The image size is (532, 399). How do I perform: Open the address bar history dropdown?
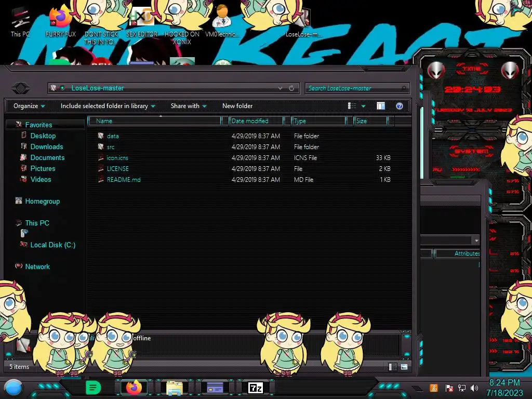pyautogui.click(x=280, y=88)
